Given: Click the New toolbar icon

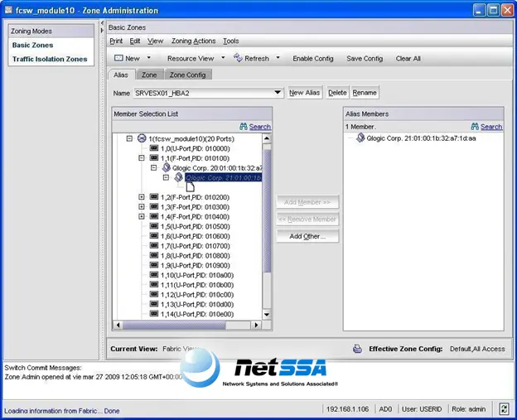Looking at the screenshot, I should click(x=118, y=58).
